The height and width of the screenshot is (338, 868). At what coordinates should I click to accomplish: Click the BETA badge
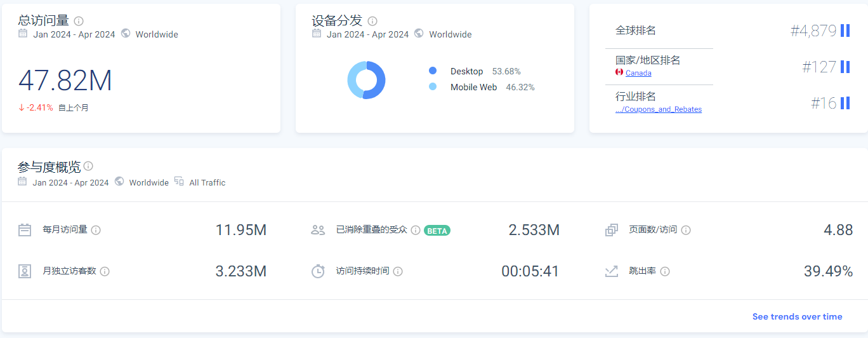[437, 231]
